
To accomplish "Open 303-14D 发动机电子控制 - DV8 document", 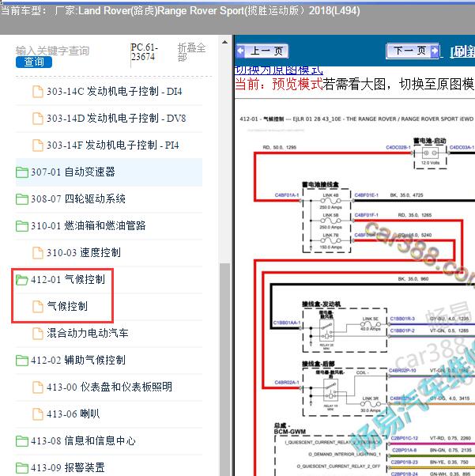I will pyautogui.click(x=116, y=119).
